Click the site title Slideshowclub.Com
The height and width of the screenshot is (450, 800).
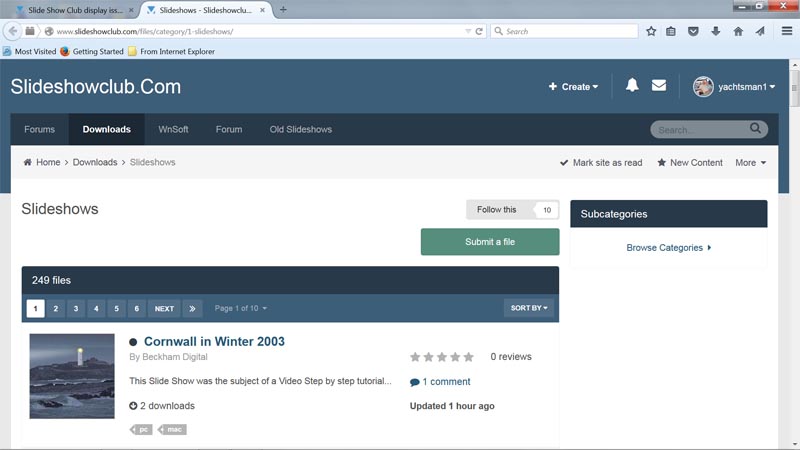96,87
